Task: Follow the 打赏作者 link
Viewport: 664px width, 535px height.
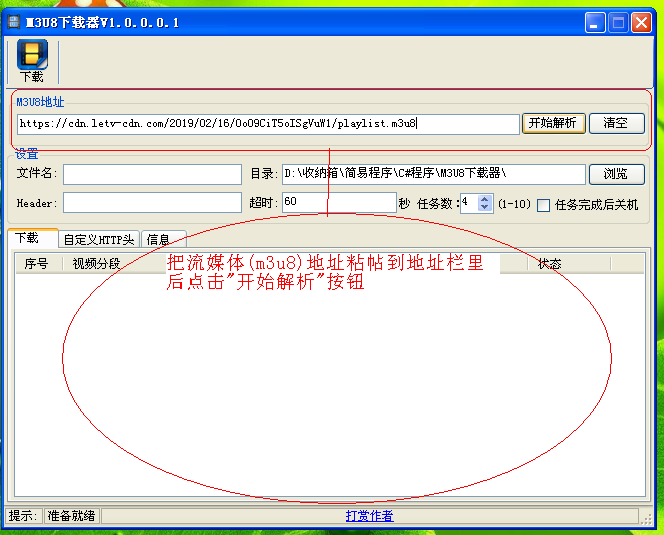Action: tap(369, 516)
